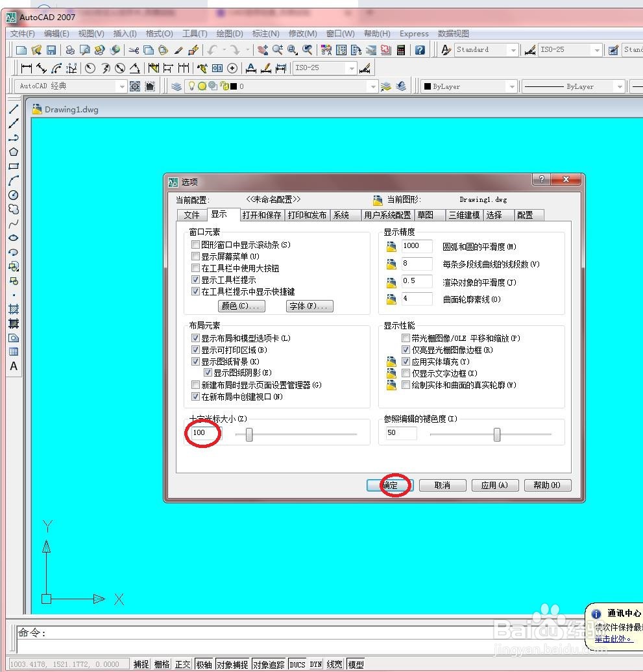Screen dimensions: 643x672
Task: Open the Express menu
Action: pyautogui.click(x=414, y=33)
